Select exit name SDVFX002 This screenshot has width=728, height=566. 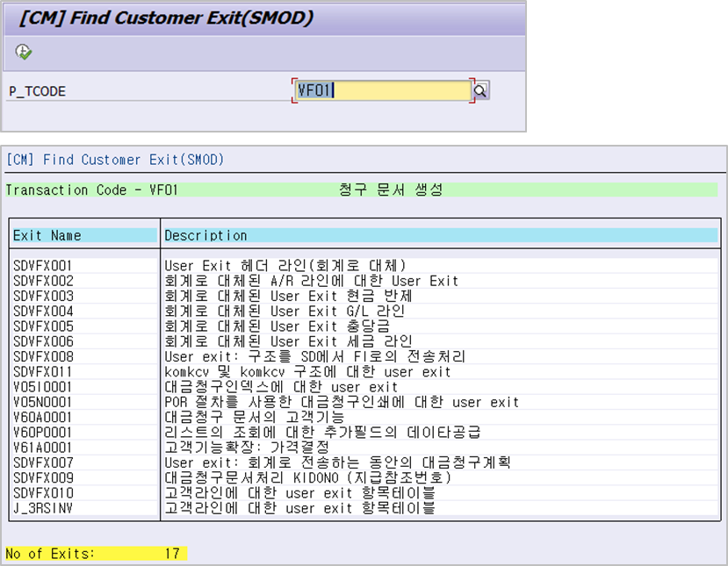[x=43, y=281]
